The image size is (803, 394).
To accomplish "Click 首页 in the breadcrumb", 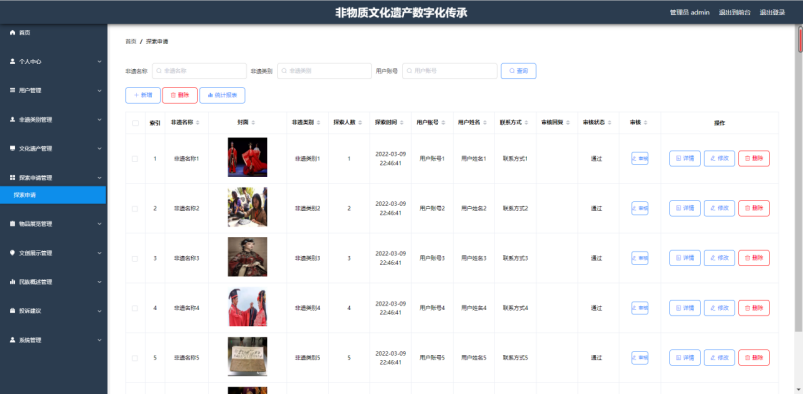I will point(131,42).
